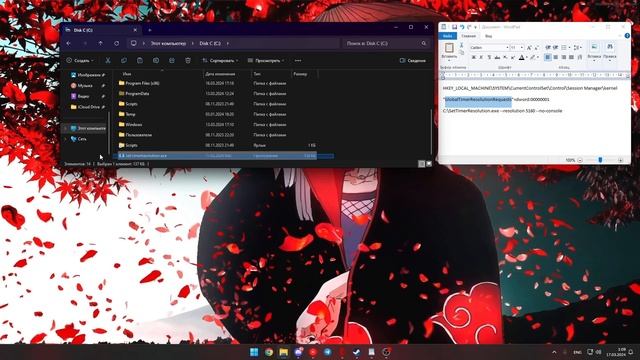Open the text color dropdown arrow in WordPad
This screenshot has width=640, height=360.
[527, 57]
